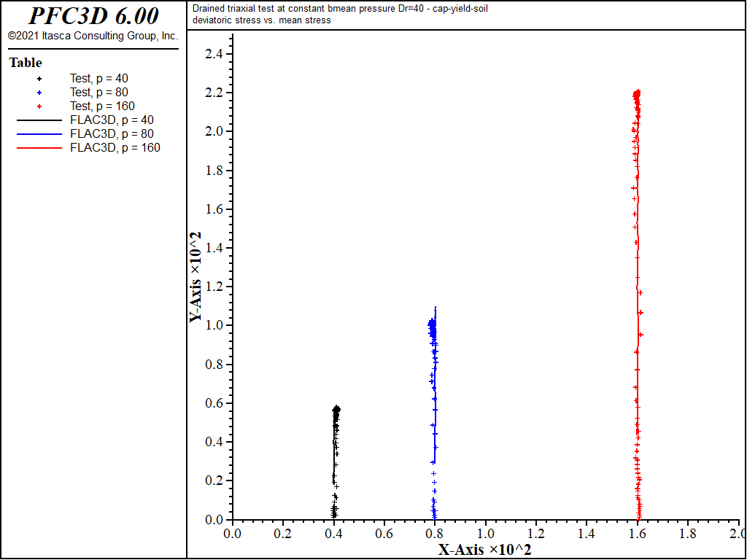Click the 'Test, p = 160' legend label

pyautogui.click(x=102, y=106)
